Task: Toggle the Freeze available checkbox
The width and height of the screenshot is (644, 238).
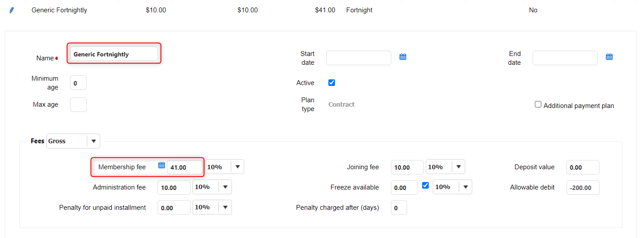Action: pyautogui.click(x=425, y=186)
